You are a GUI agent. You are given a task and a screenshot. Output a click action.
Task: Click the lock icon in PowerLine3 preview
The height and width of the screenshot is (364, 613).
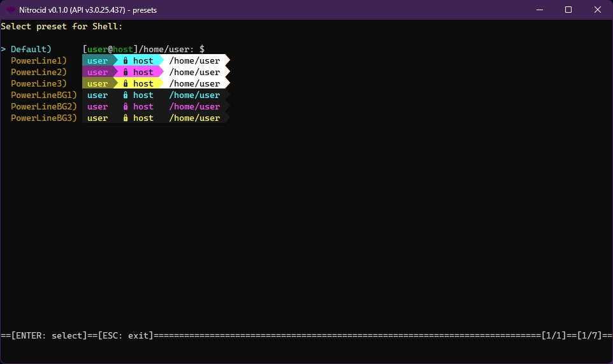click(x=126, y=84)
